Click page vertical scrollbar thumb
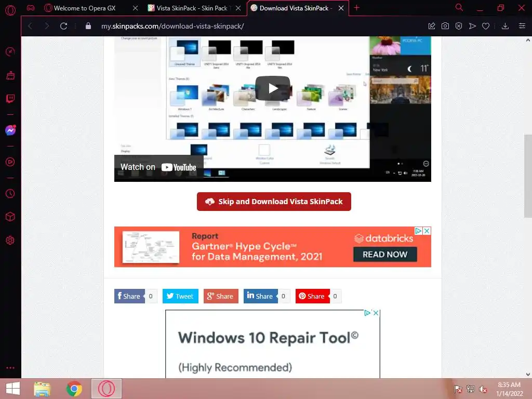 pyautogui.click(x=528, y=176)
